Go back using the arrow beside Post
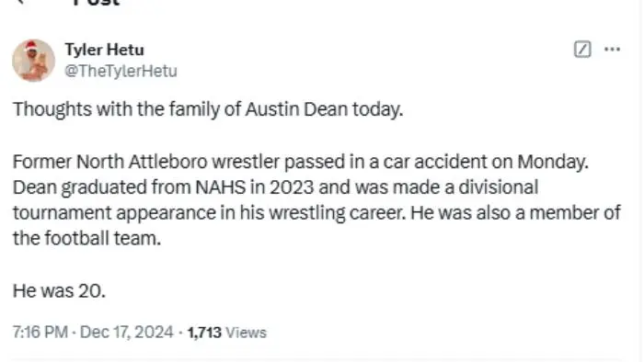The image size is (644, 362). tap(21, 1)
